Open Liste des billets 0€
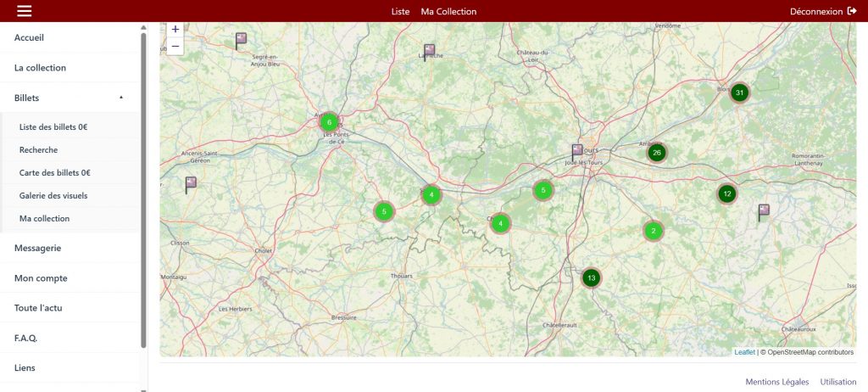868x392 pixels. [53, 127]
